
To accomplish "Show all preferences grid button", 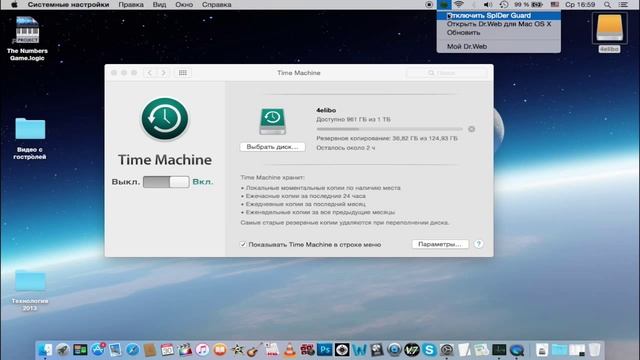I will [182, 73].
